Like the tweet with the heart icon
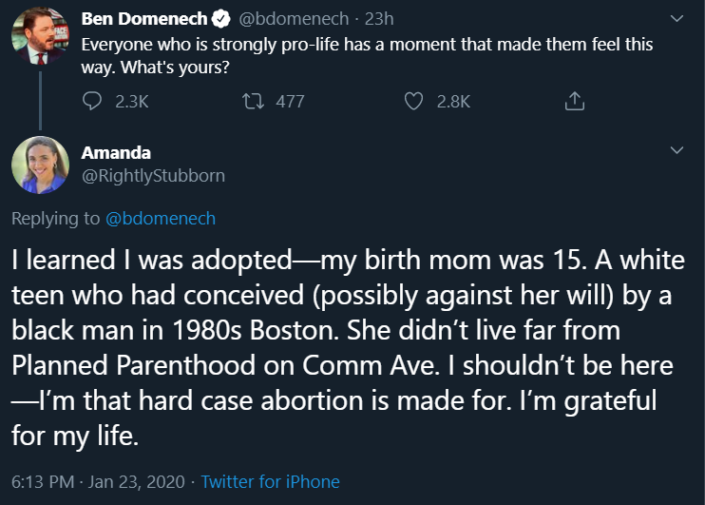 point(414,101)
